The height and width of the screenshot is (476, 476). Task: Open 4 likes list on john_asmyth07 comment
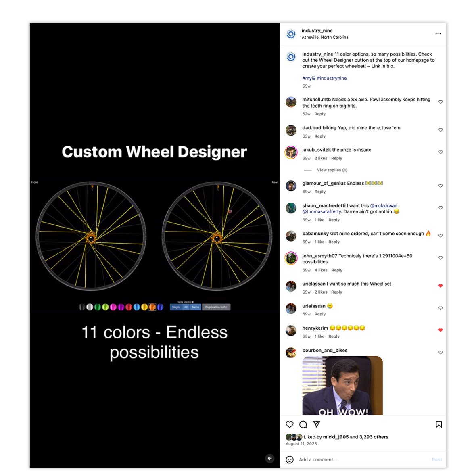pos(321,270)
